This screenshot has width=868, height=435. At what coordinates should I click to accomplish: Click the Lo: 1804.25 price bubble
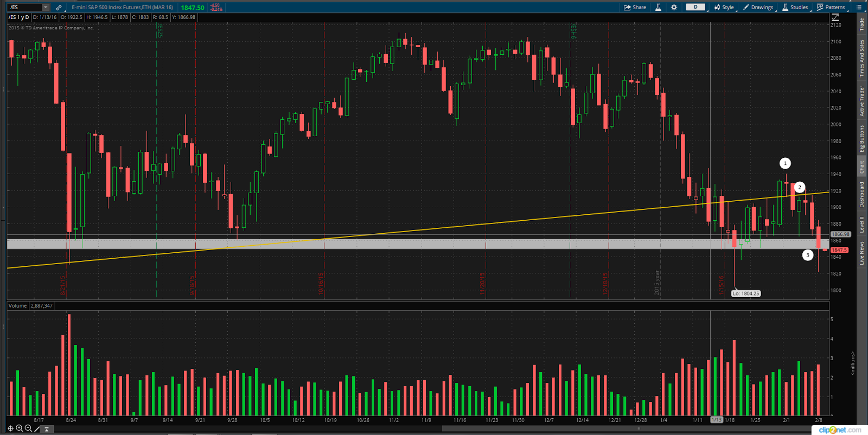[x=746, y=293]
